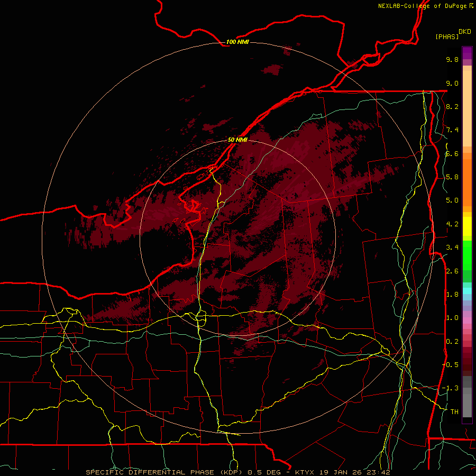Click the 3.4 value on color scale
The height and width of the screenshot is (476, 476).
[x=452, y=248]
